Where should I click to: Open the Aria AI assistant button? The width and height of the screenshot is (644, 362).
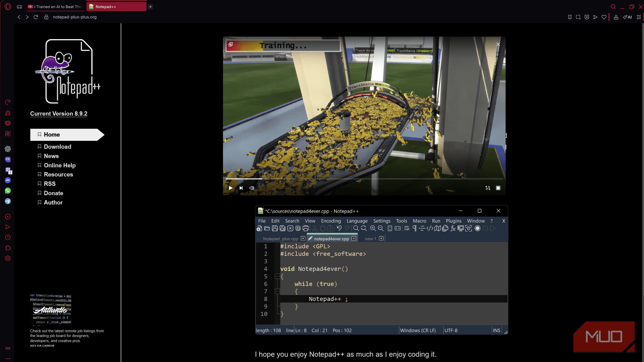pyautogui.click(x=627, y=17)
